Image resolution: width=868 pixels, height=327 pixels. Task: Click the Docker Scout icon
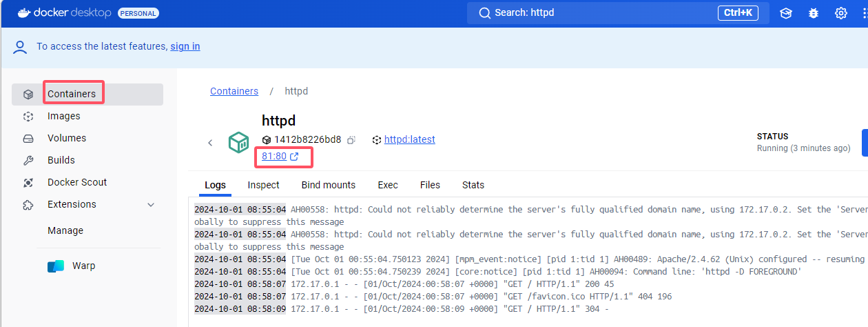tap(28, 183)
